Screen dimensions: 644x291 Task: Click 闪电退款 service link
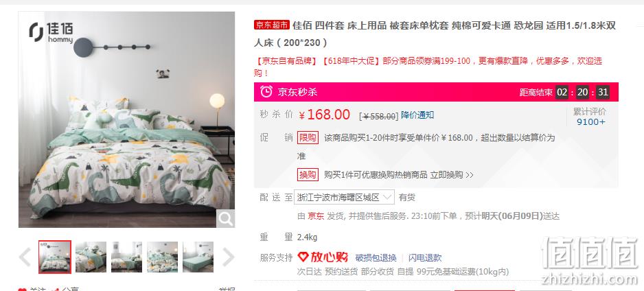pyautogui.click(x=425, y=258)
